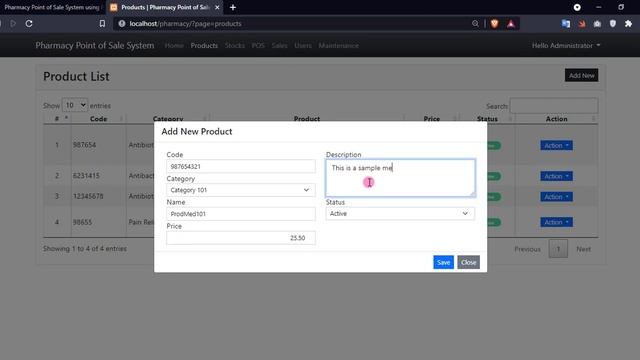Open the Products nav link
The width and height of the screenshot is (640, 360).
(x=204, y=45)
